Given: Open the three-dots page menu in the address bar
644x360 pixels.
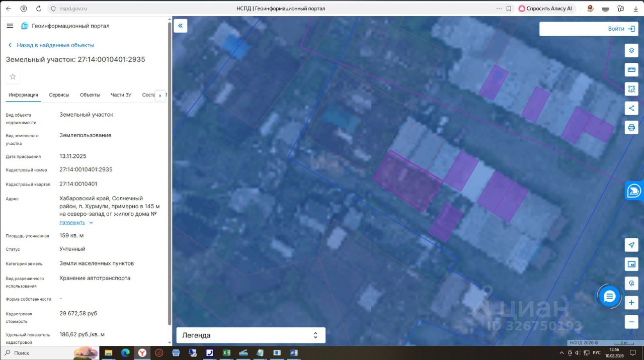Looking at the screenshot, I should pyautogui.click(x=499, y=9).
